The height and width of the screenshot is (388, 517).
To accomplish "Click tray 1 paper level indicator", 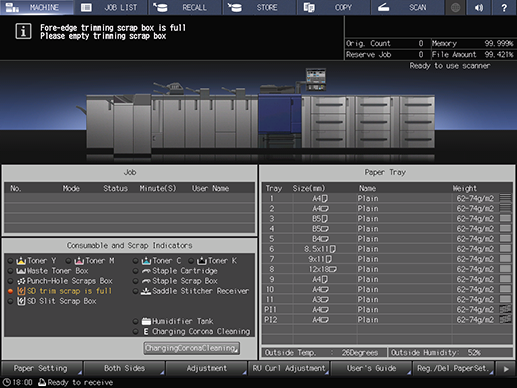I will pos(505,198).
